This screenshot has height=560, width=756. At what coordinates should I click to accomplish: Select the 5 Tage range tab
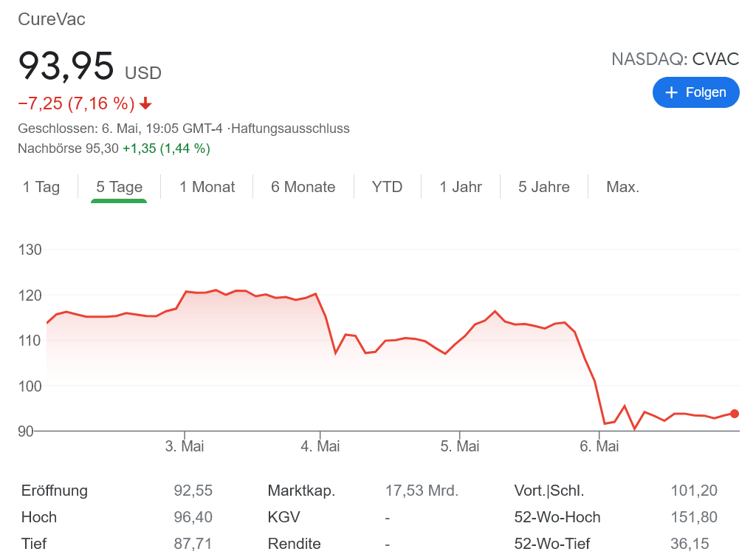(119, 187)
